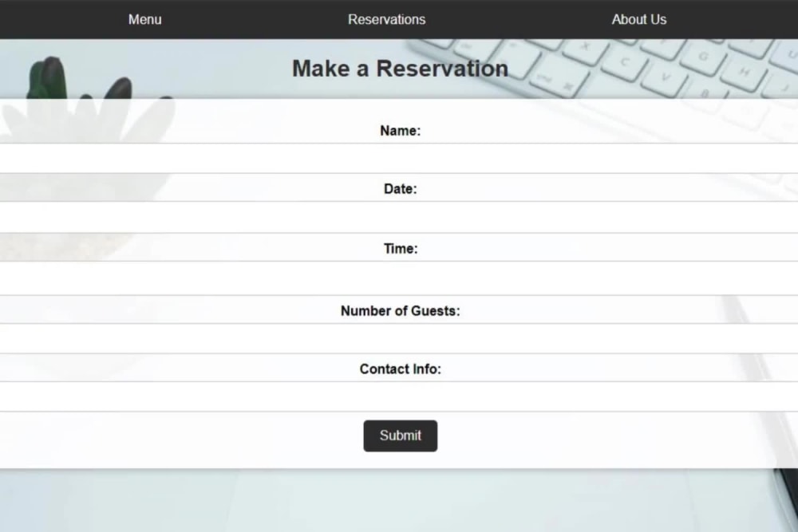Click the Number of Guests input field
Viewport: 798px width, 532px height.
[399, 338]
